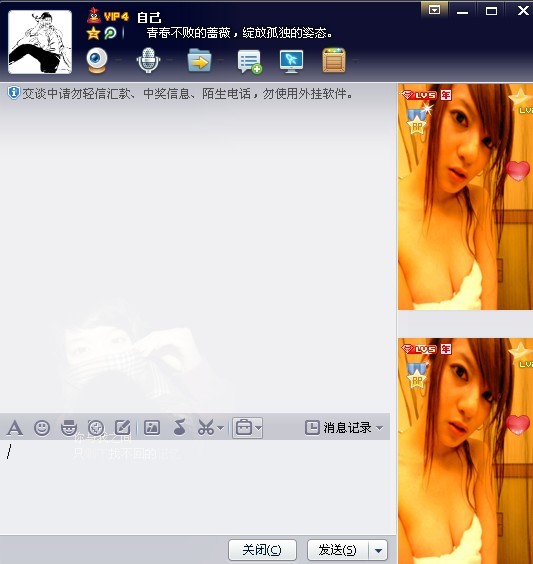Click the penguin QQ icon beside VIP4
Image resolution: width=533 pixels, height=564 pixels.
tap(94, 15)
